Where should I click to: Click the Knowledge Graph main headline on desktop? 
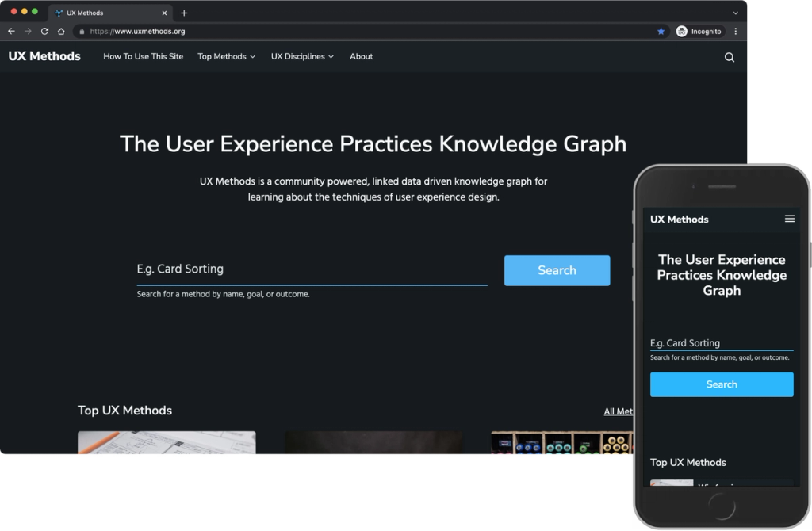[x=373, y=144]
